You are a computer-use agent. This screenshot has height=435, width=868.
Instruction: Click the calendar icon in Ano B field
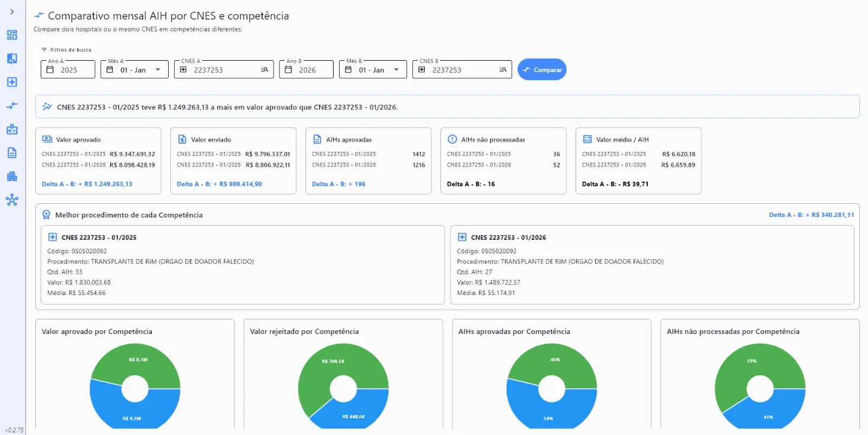(x=289, y=70)
